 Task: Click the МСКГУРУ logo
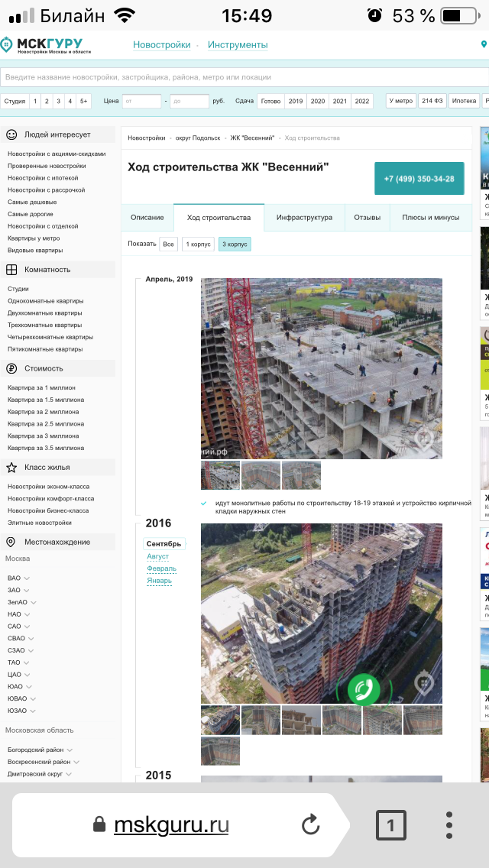coord(42,45)
